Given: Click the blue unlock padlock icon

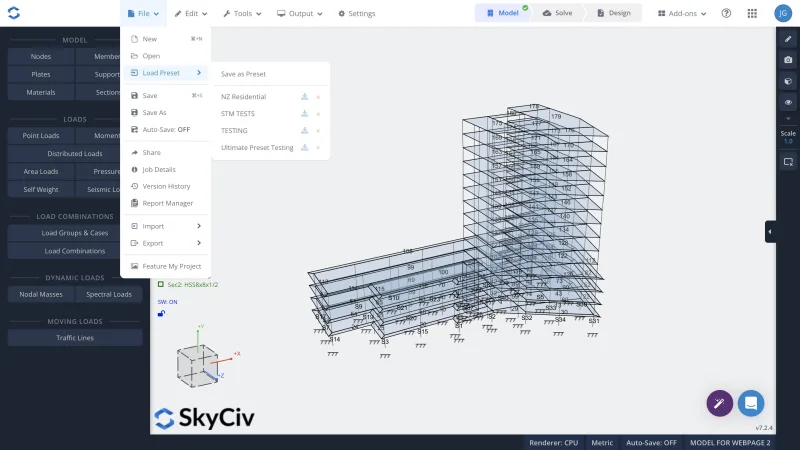Looking at the screenshot, I should (x=161, y=313).
